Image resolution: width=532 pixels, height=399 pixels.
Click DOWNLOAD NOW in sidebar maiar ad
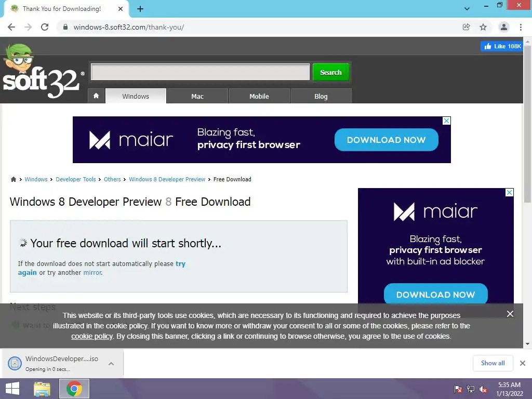[x=436, y=294]
